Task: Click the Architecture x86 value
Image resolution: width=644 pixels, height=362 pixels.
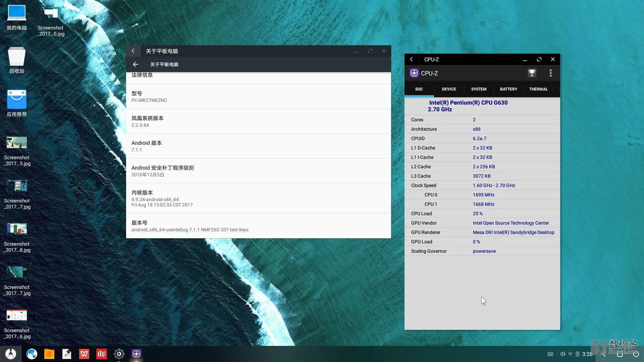Action: coord(477,129)
